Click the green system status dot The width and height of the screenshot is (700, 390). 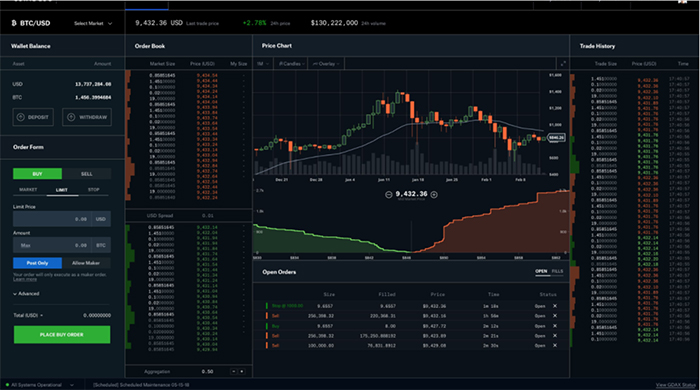(x=7, y=385)
